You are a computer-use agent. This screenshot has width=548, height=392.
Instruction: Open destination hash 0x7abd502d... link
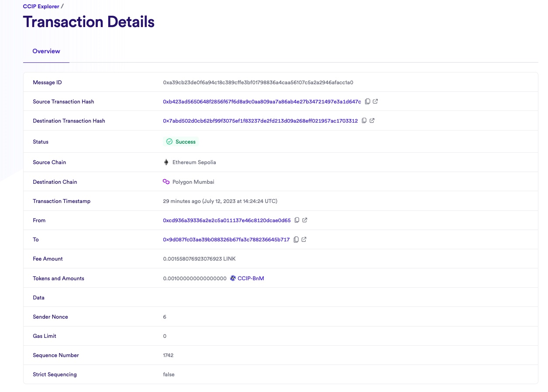coord(260,121)
